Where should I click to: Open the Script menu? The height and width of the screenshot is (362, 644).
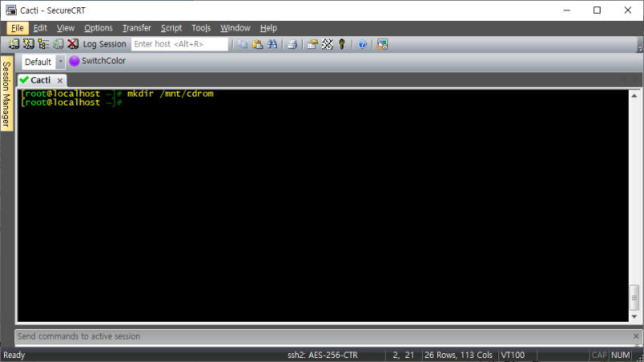(x=171, y=28)
